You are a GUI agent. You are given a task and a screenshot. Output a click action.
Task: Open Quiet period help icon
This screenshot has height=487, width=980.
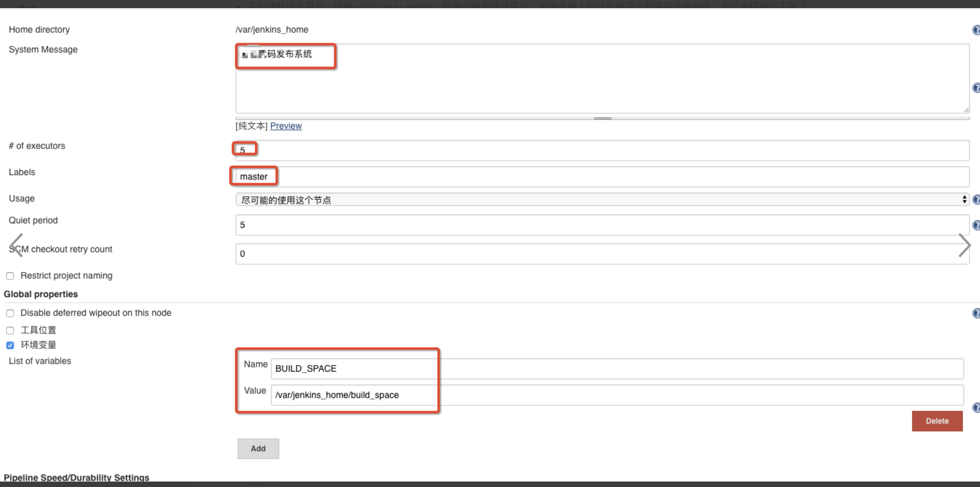(x=976, y=225)
